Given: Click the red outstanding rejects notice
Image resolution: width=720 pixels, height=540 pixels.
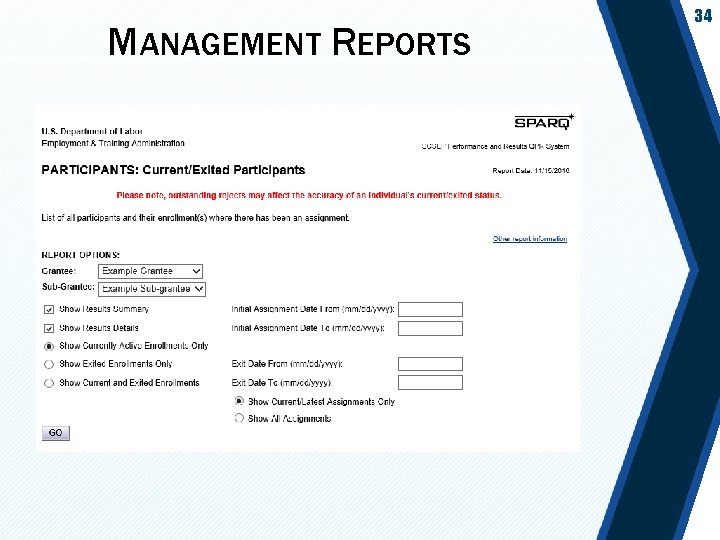Looking at the screenshot, I should pyautogui.click(x=309, y=195).
